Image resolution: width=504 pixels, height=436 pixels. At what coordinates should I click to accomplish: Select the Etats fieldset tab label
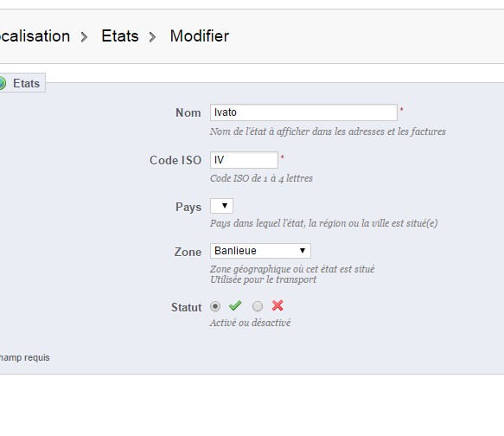click(x=26, y=84)
